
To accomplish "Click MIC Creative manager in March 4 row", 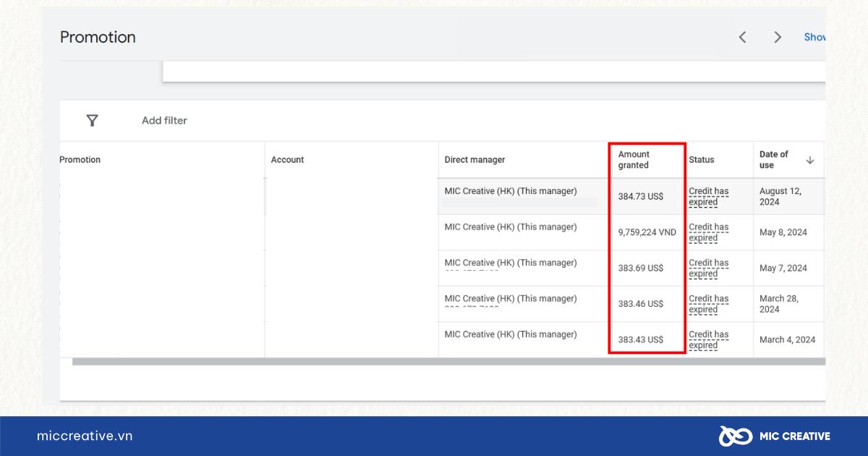I will (x=511, y=334).
